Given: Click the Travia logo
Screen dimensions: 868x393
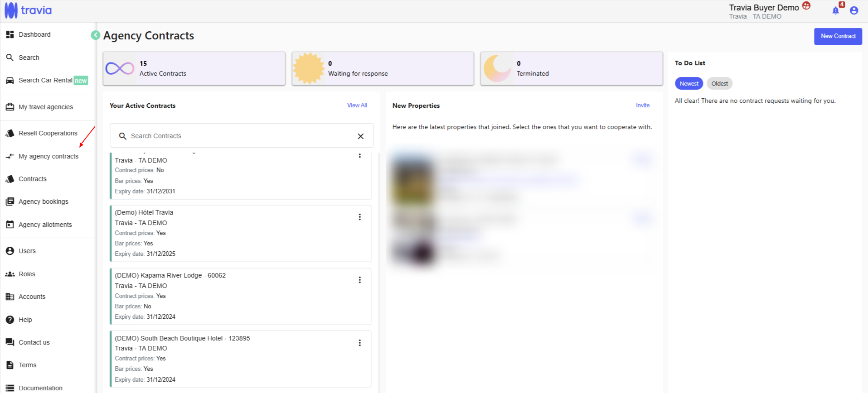Looking at the screenshot, I should pos(28,10).
